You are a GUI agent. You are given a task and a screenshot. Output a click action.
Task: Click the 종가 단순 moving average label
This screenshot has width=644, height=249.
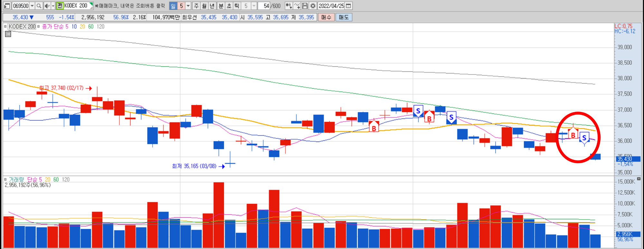[53, 26]
